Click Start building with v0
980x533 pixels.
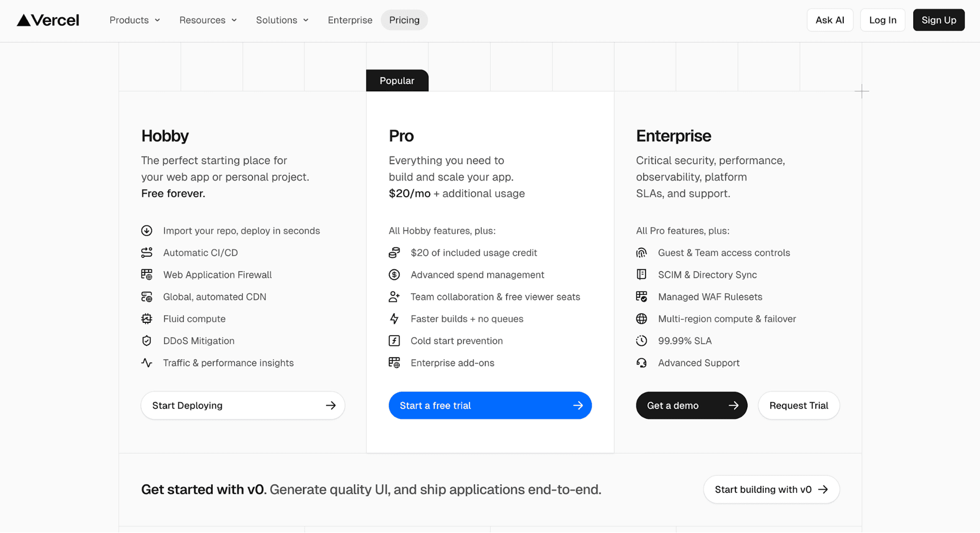[771, 489]
